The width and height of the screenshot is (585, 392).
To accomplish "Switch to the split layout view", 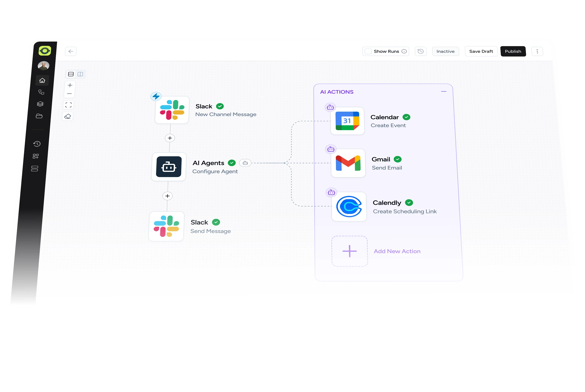I will point(80,74).
